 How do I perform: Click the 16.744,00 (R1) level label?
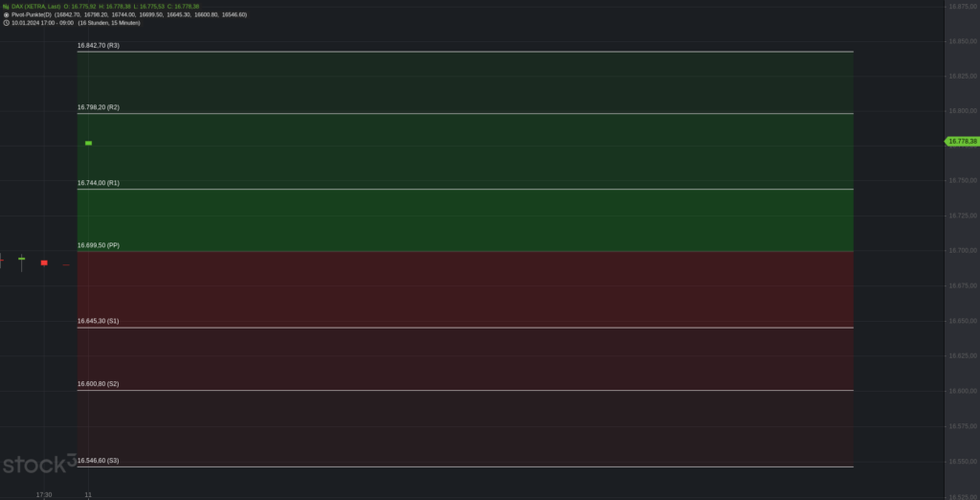[x=99, y=183]
